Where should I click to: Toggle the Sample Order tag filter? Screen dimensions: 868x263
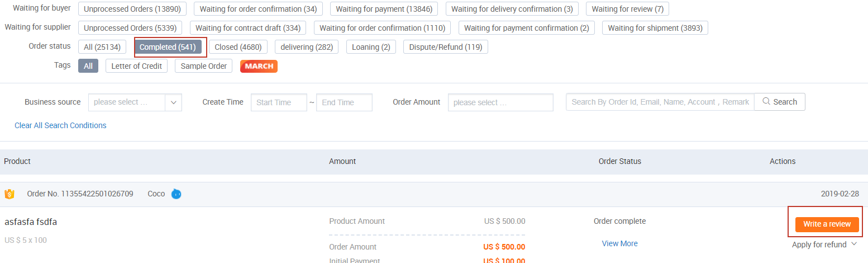tap(203, 66)
